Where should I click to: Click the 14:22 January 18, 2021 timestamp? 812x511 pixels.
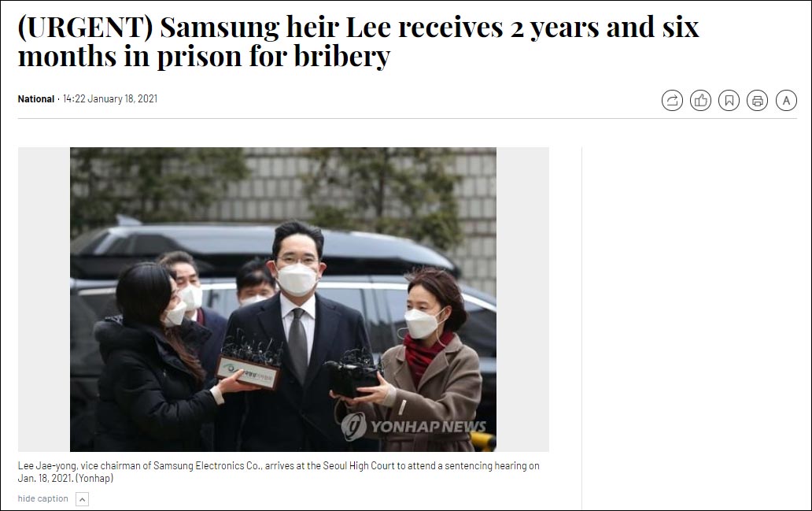pyautogui.click(x=110, y=99)
